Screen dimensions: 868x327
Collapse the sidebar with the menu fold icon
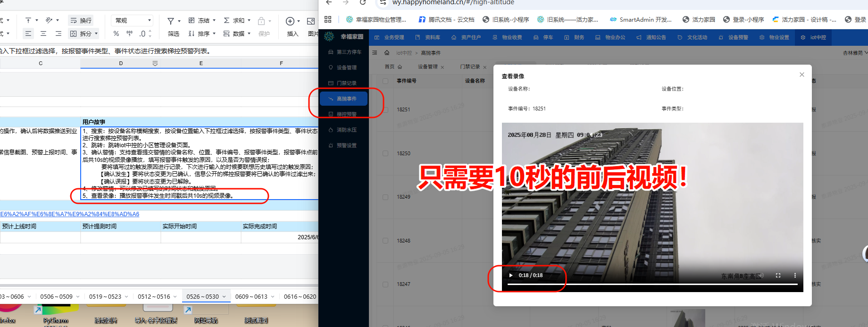click(375, 52)
